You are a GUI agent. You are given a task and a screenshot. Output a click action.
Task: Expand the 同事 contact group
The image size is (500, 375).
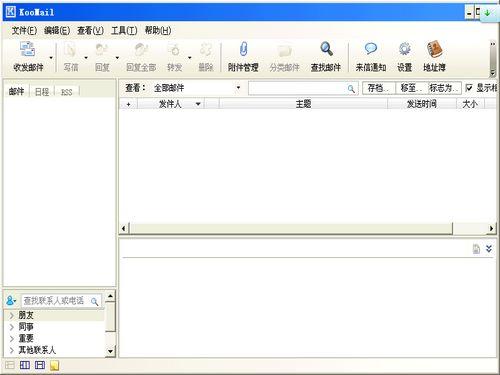(x=12, y=327)
